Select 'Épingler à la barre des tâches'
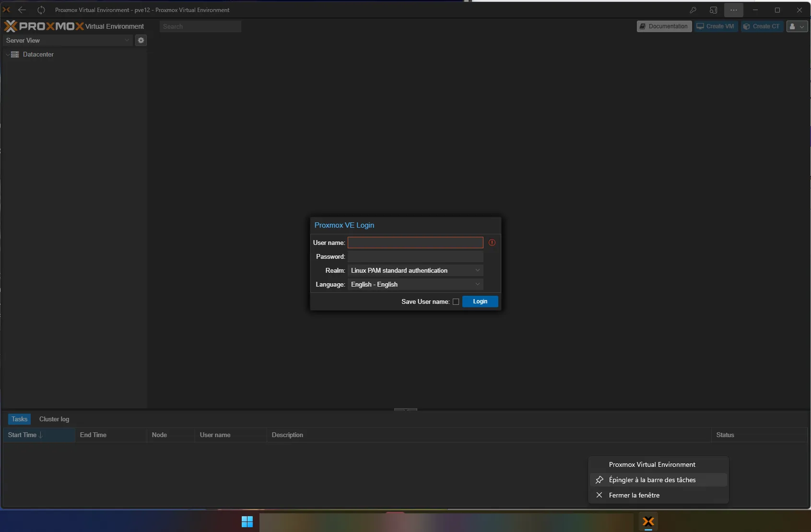811x532 pixels. (x=652, y=480)
